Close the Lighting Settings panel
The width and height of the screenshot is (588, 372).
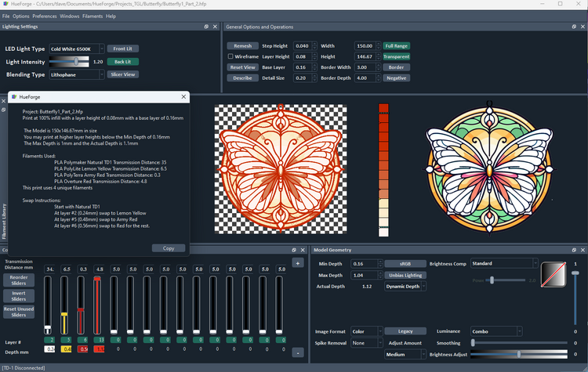[x=215, y=27]
